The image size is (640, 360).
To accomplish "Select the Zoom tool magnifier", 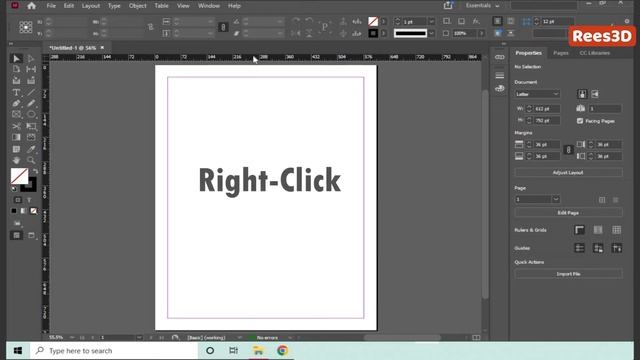I will point(31,160).
